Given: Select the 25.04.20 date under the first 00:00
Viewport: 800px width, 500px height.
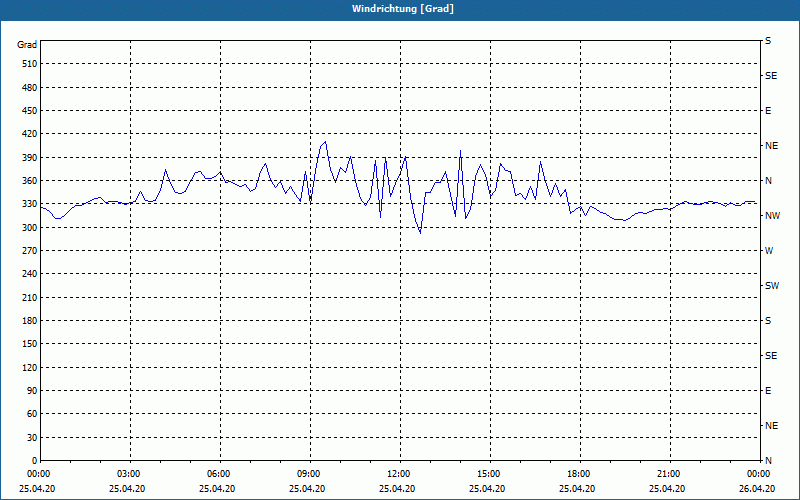Looking at the screenshot, I should pyautogui.click(x=37, y=489).
